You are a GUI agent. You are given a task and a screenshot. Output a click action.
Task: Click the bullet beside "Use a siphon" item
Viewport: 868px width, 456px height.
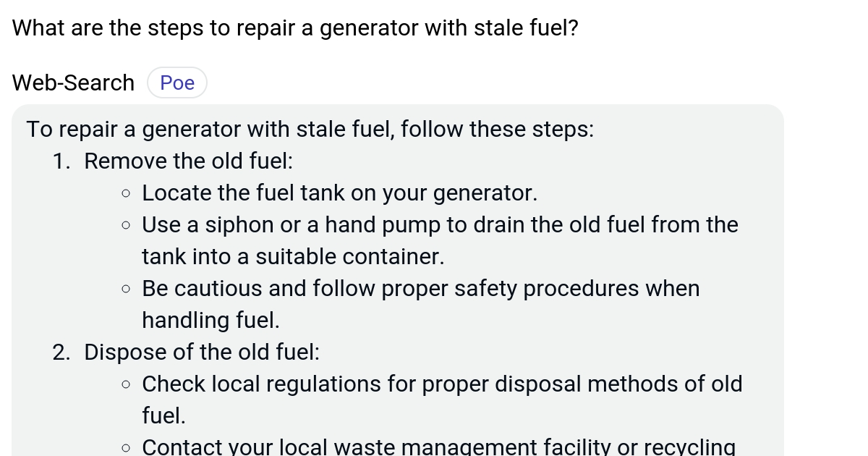(126, 224)
